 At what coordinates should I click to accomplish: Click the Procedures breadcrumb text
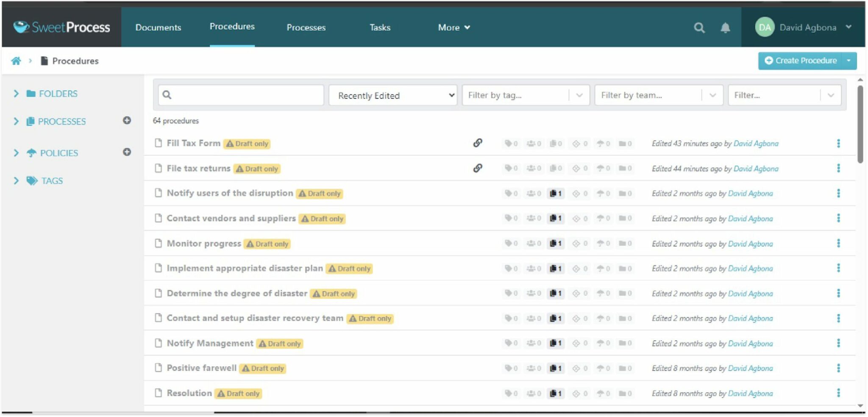pos(75,61)
